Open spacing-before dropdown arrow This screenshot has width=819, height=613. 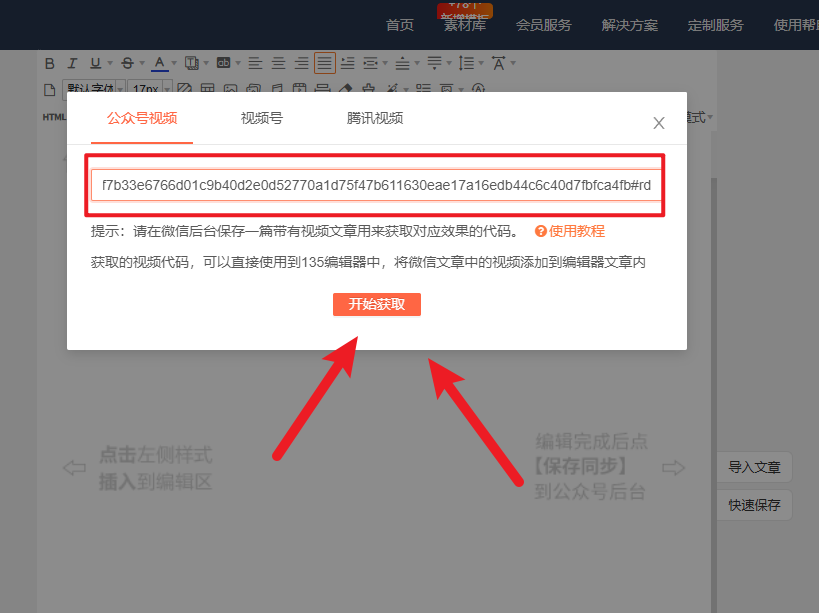tap(417, 64)
